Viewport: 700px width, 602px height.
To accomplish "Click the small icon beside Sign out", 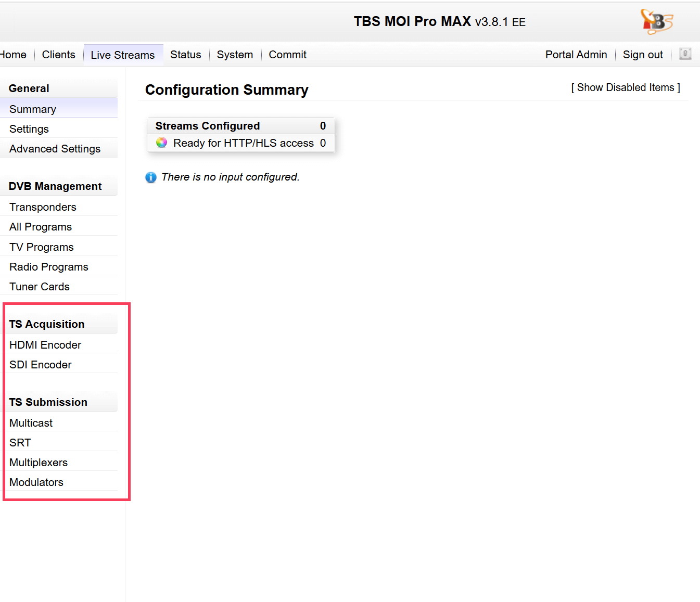I will (x=685, y=54).
